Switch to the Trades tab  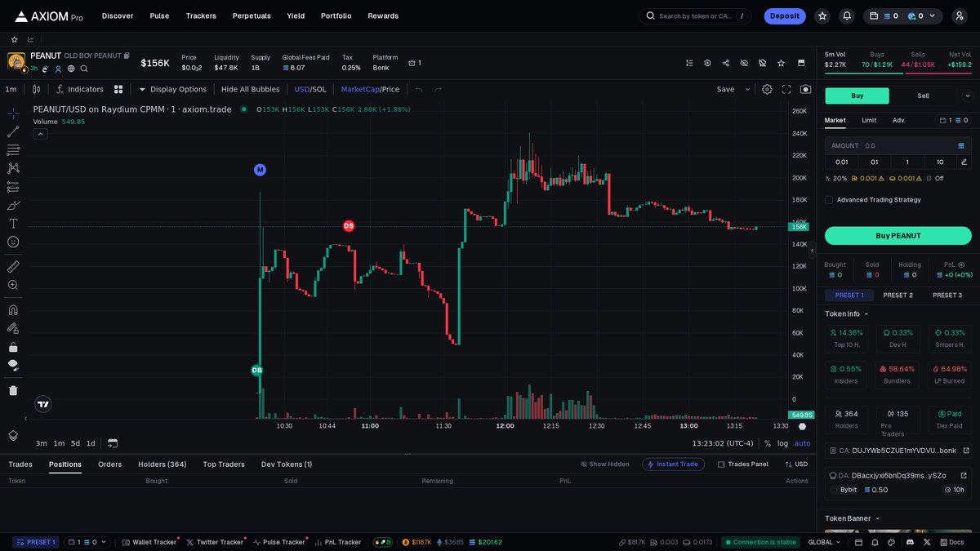point(20,464)
